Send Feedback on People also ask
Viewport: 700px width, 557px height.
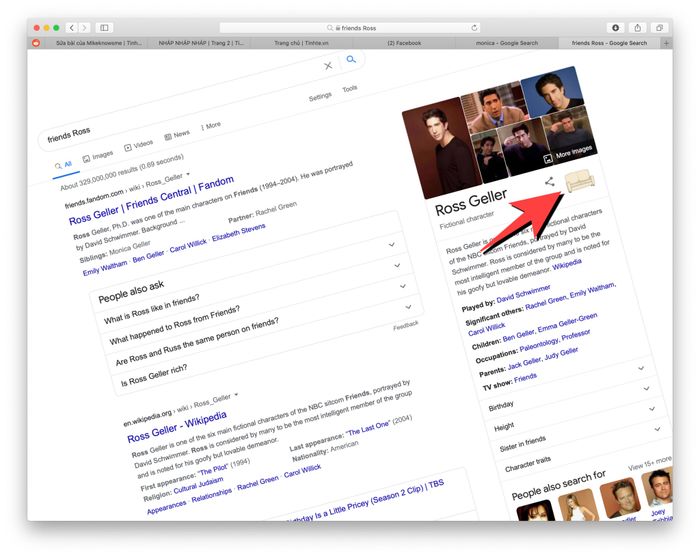pyautogui.click(x=405, y=325)
